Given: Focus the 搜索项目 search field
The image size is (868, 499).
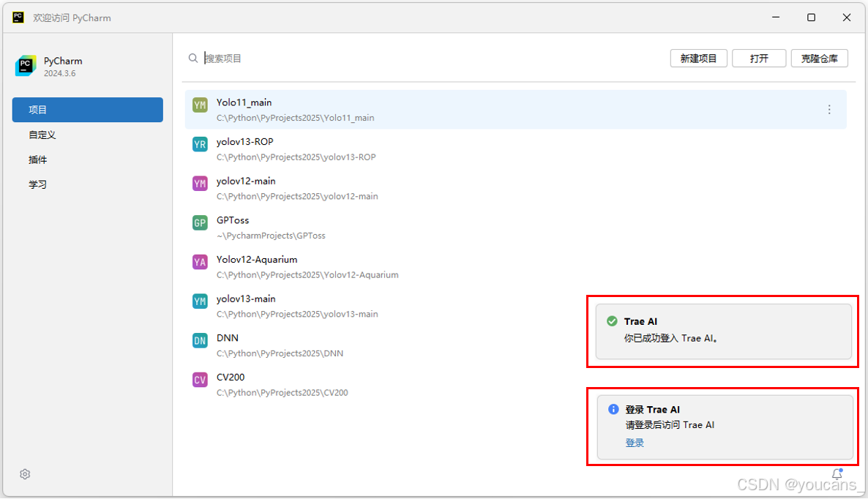Looking at the screenshot, I should (426, 58).
